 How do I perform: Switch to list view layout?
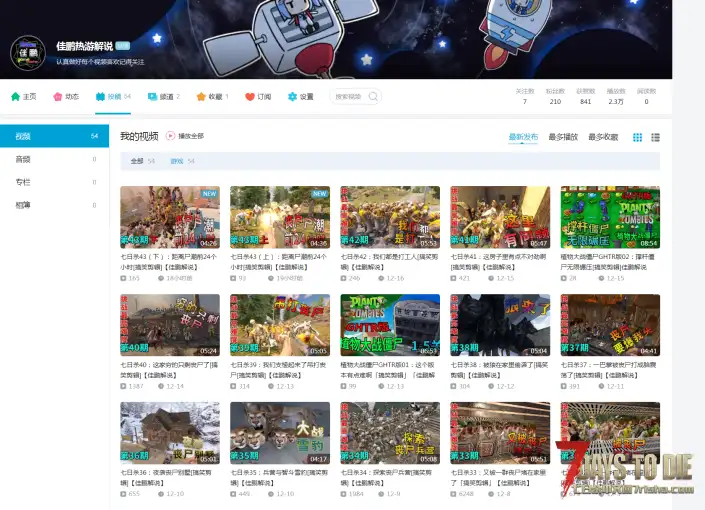(x=656, y=138)
